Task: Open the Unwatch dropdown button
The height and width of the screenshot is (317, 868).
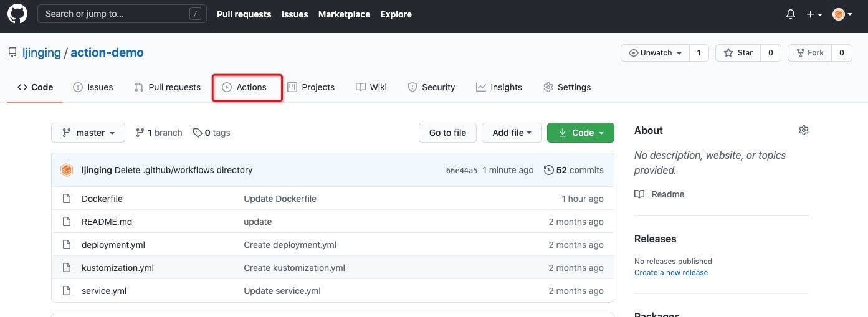Action: 655,53
